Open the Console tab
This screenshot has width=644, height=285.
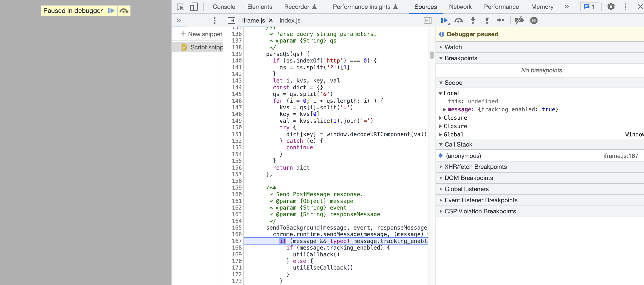pyautogui.click(x=224, y=7)
